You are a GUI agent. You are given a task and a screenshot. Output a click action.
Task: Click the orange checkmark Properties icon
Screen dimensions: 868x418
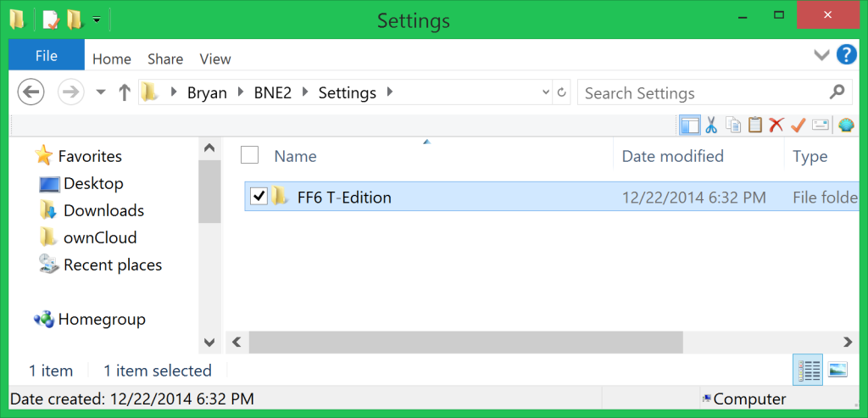click(797, 125)
